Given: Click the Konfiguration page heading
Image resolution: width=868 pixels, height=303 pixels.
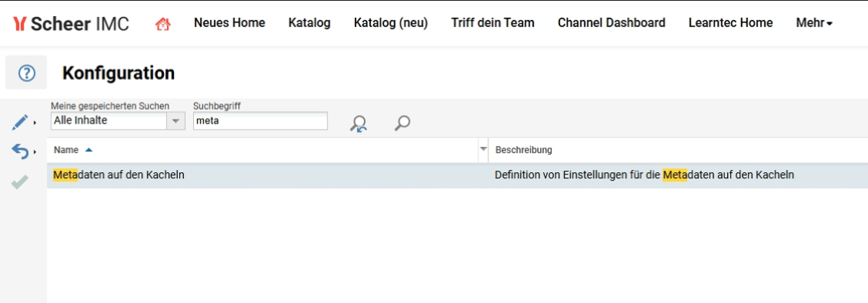Looking at the screenshot, I should point(119,73).
